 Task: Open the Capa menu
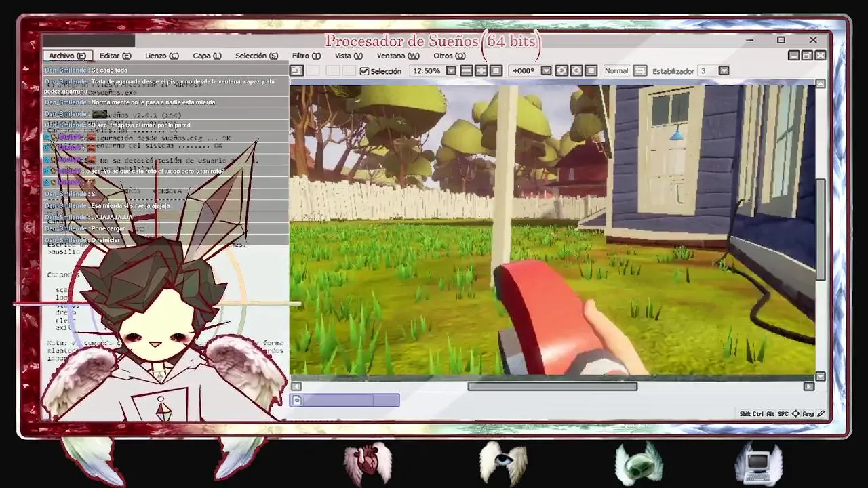207,56
